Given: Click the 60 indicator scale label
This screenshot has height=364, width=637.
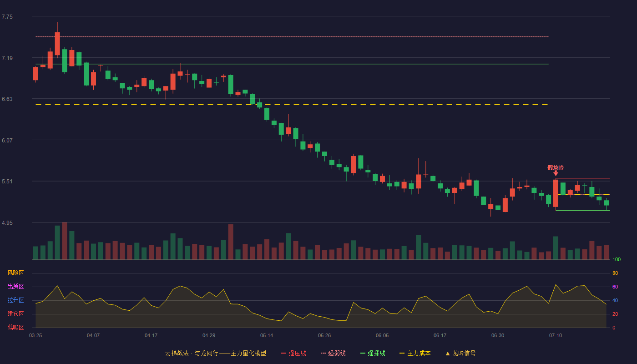Looking at the screenshot, I should 615,287.
